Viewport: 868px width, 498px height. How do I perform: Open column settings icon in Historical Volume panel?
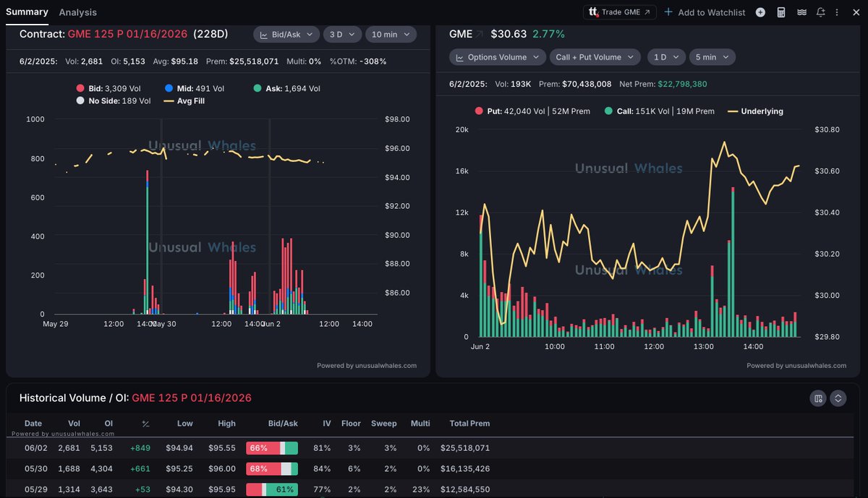pyautogui.click(x=818, y=398)
